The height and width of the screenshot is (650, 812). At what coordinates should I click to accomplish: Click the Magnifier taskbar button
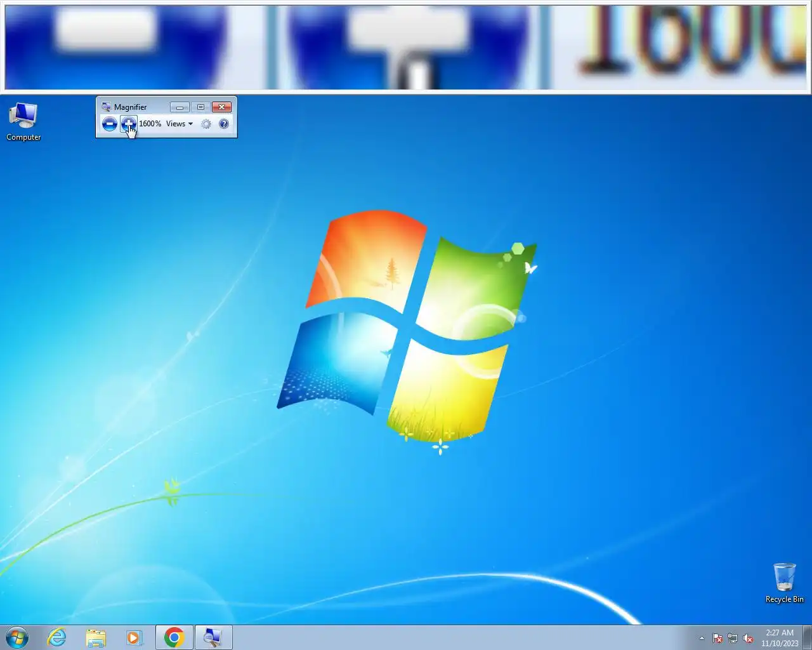tap(213, 637)
